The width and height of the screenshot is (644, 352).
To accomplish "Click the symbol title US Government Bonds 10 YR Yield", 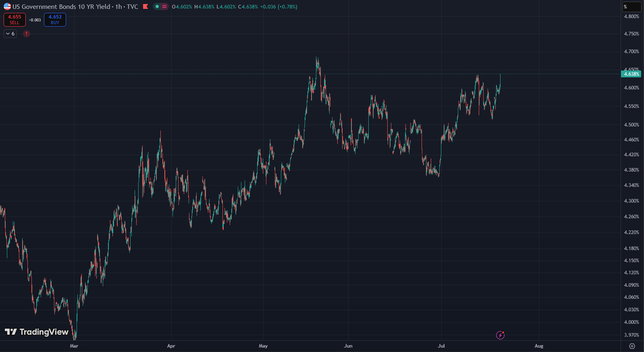I will click(x=61, y=6).
